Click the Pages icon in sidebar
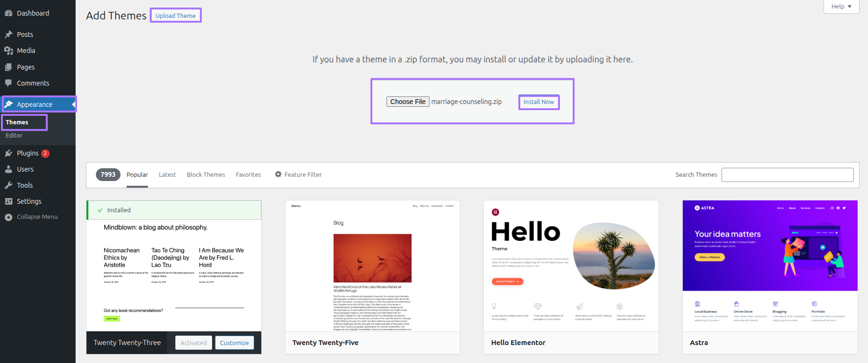Viewport: 868px width, 363px height. click(9, 67)
